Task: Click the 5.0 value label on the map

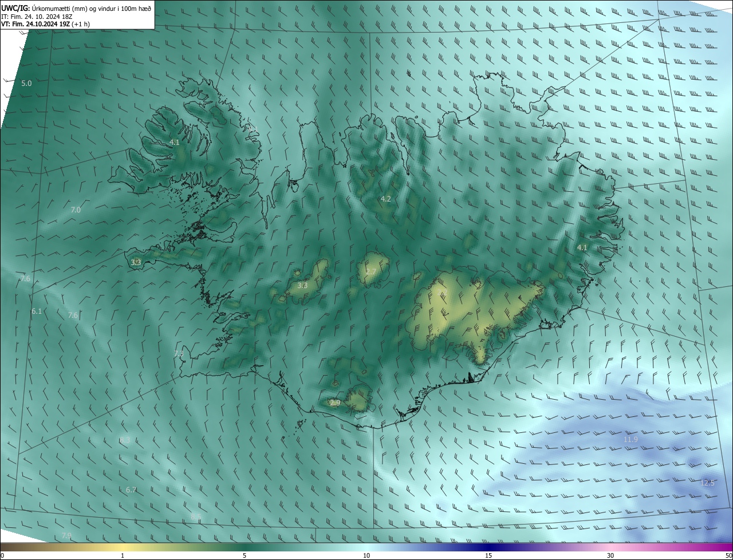Action: pos(26,84)
